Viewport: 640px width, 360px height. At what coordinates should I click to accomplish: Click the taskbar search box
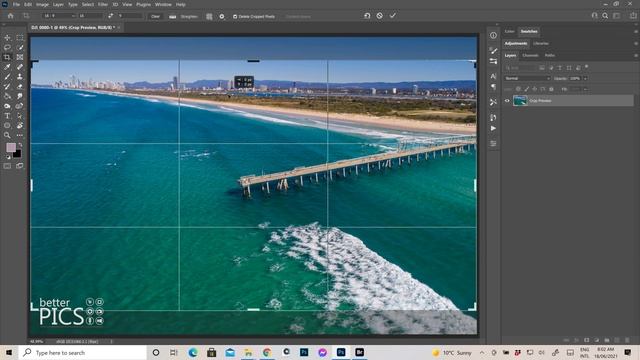(82, 352)
